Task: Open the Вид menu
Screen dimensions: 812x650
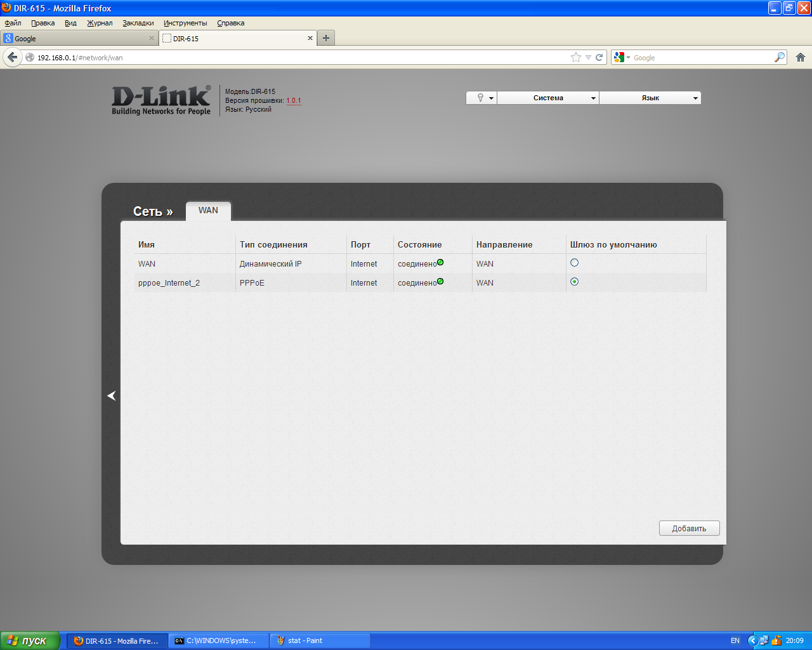Action: coord(70,23)
